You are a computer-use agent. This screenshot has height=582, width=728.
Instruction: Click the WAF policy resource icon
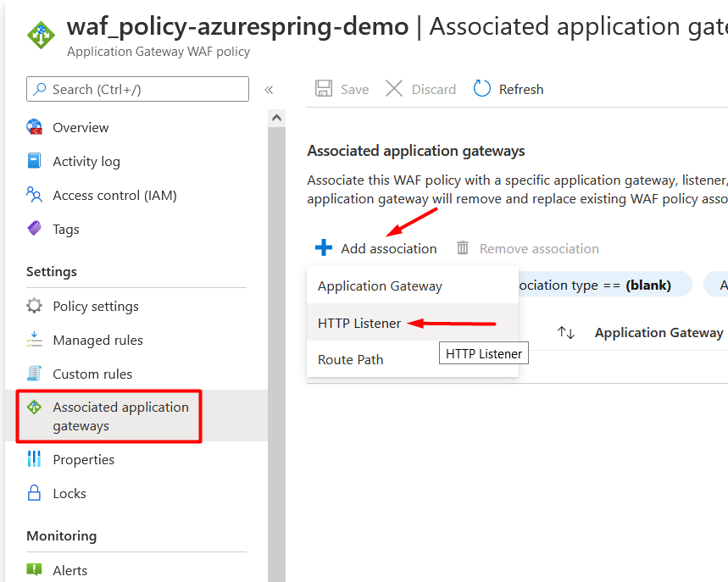pos(41,35)
